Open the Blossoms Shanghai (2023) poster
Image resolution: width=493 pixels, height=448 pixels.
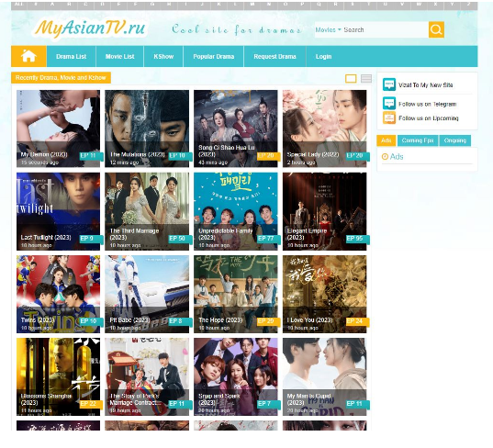pos(58,376)
